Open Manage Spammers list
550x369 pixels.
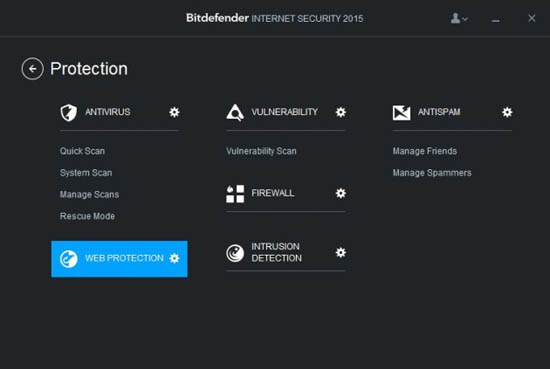pyautogui.click(x=432, y=173)
